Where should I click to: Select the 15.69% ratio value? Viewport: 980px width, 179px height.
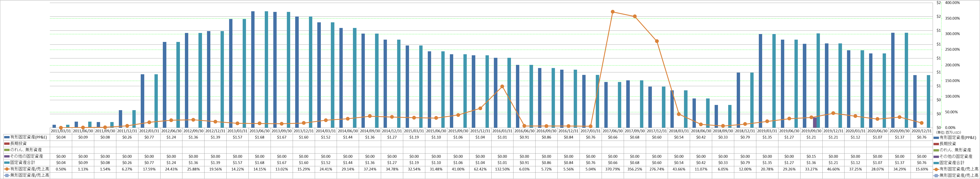(921, 169)
